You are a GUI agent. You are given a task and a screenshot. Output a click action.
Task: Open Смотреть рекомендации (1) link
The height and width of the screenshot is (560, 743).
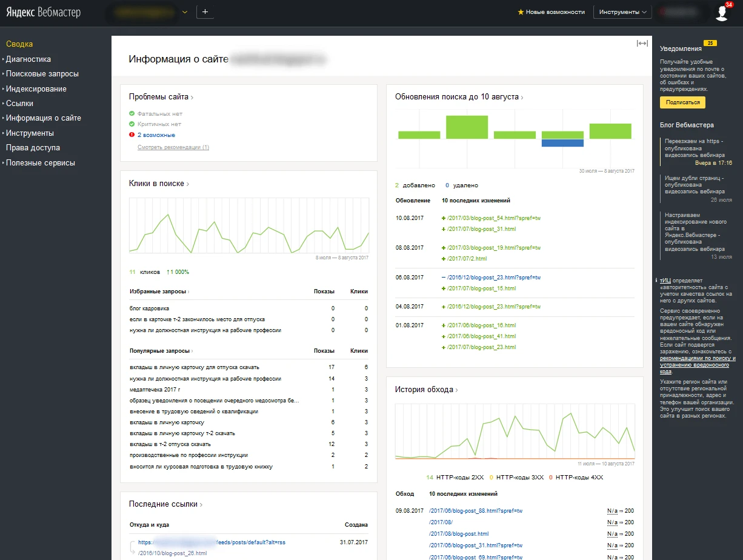(x=173, y=147)
